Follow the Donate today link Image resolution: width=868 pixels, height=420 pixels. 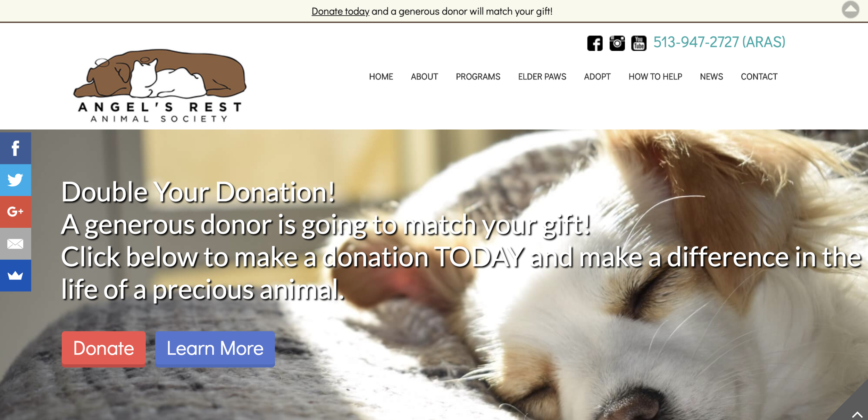[340, 11]
